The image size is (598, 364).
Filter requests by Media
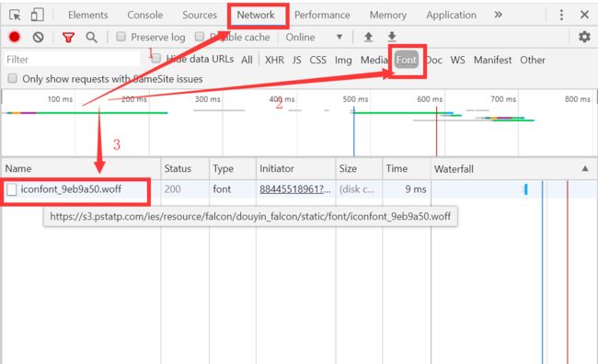374,60
